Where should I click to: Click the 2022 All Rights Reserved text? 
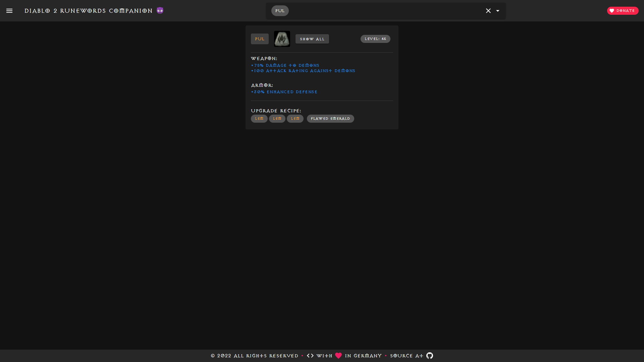(254, 356)
